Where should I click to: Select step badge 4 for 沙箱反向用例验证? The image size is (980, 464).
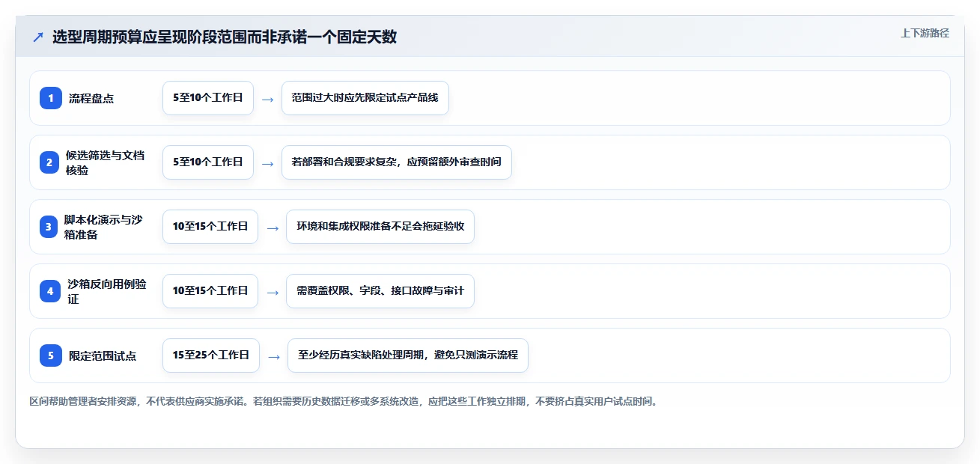(50, 291)
